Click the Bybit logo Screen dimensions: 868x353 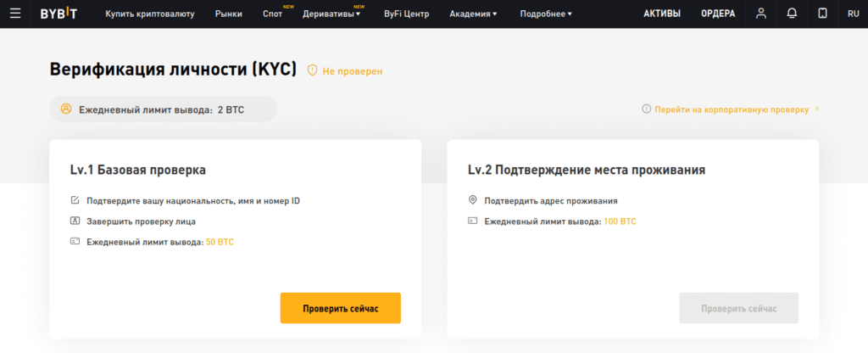click(x=58, y=14)
